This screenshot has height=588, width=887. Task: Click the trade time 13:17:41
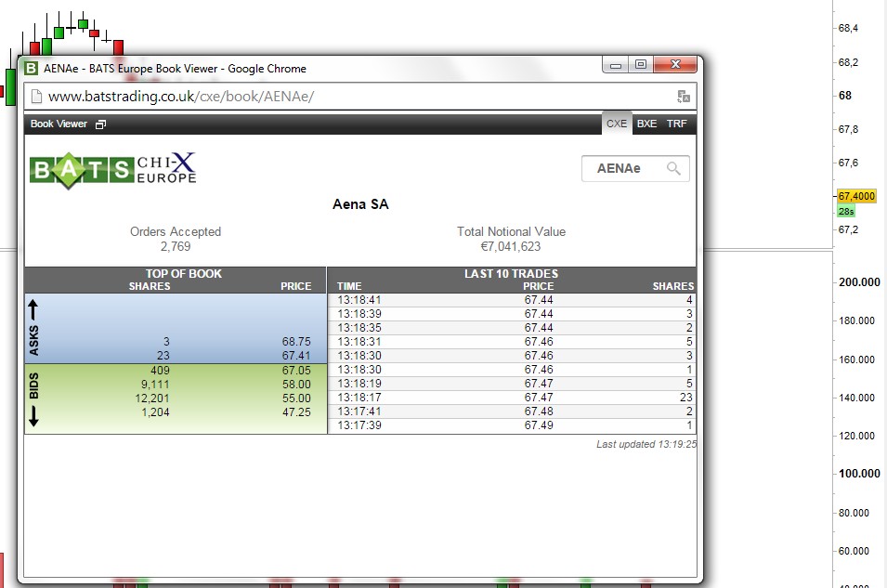point(359,412)
